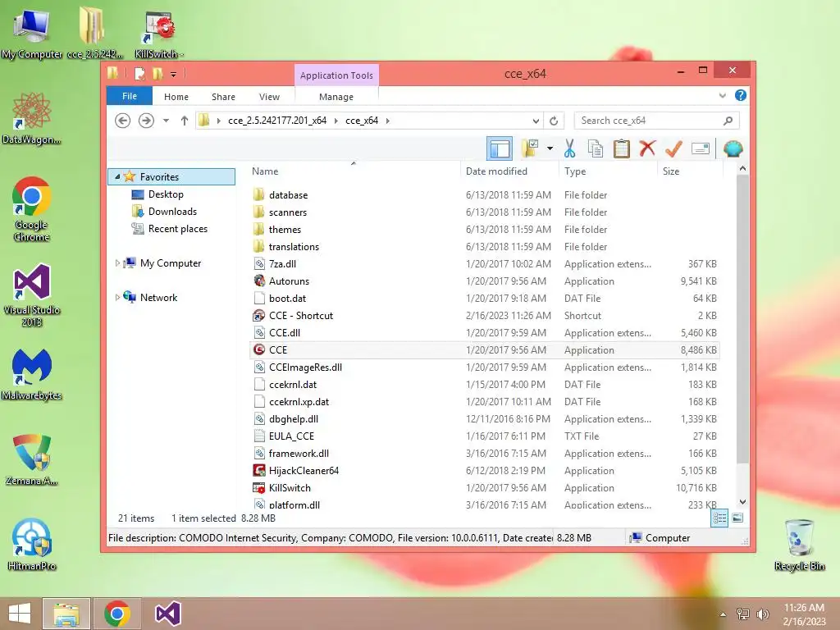
Task: Switch to details view layout
Action: [x=719, y=518]
